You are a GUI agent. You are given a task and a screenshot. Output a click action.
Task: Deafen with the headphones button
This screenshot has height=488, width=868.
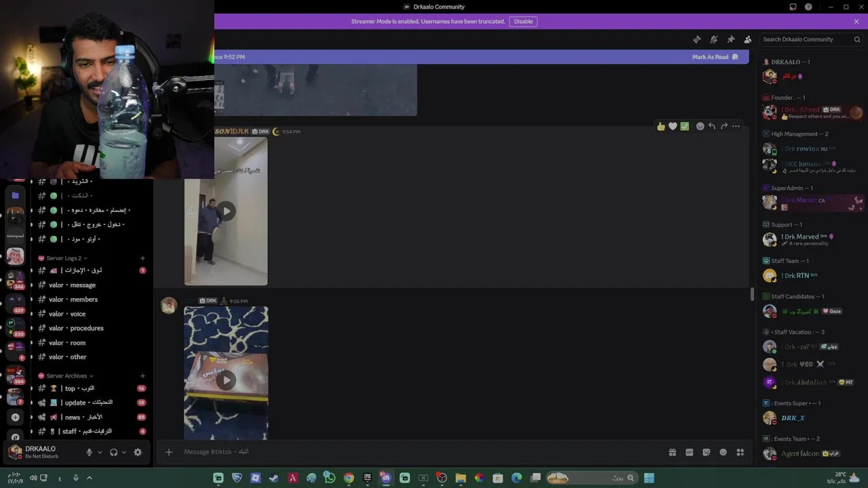tap(113, 452)
